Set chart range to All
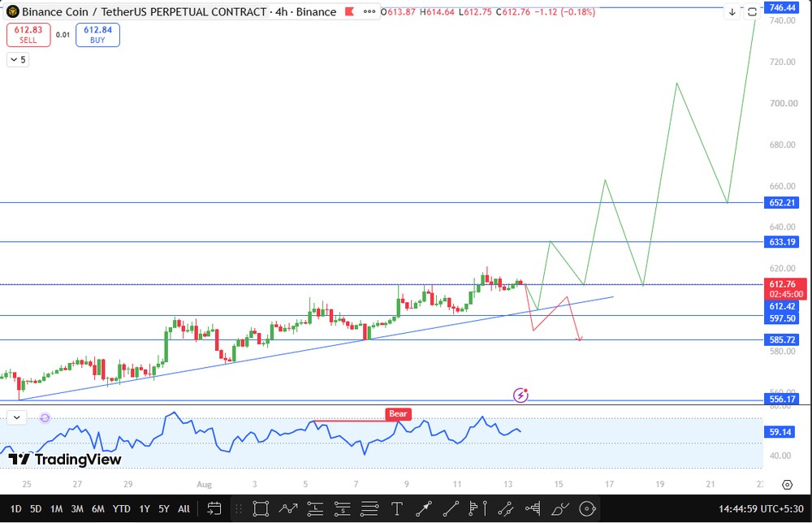The width and height of the screenshot is (812, 523). [x=184, y=509]
